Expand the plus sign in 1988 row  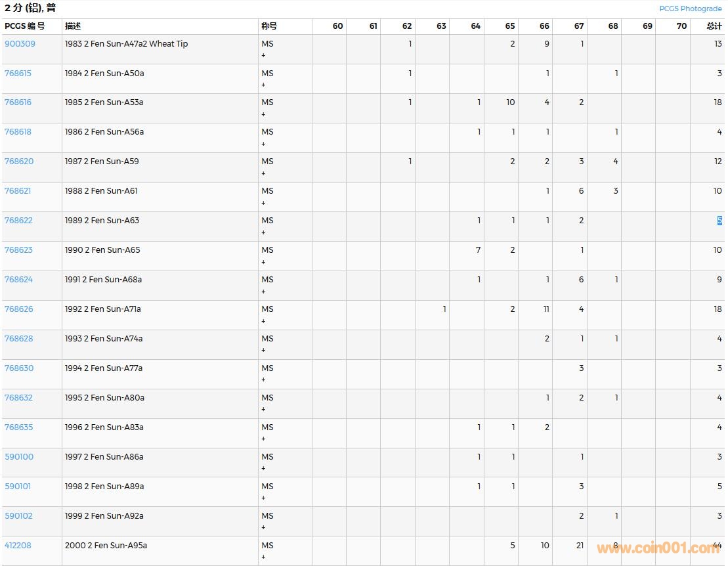pyautogui.click(x=264, y=203)
